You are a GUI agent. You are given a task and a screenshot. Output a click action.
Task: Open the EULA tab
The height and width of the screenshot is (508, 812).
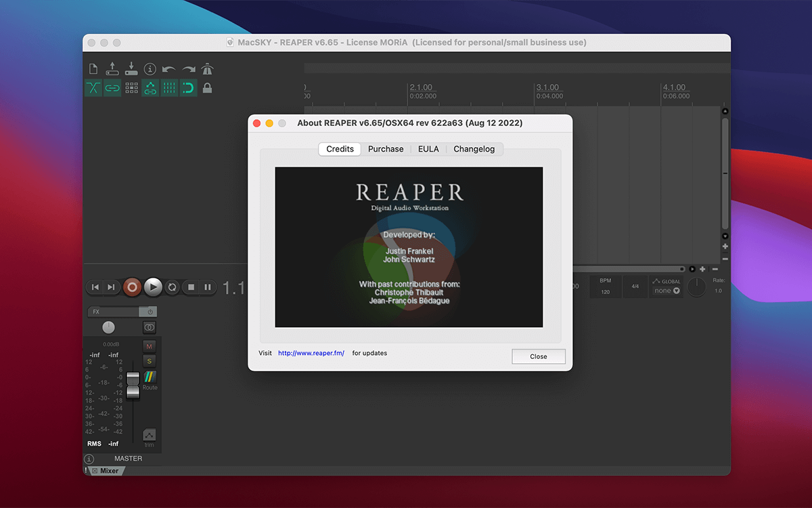point(428,149)
